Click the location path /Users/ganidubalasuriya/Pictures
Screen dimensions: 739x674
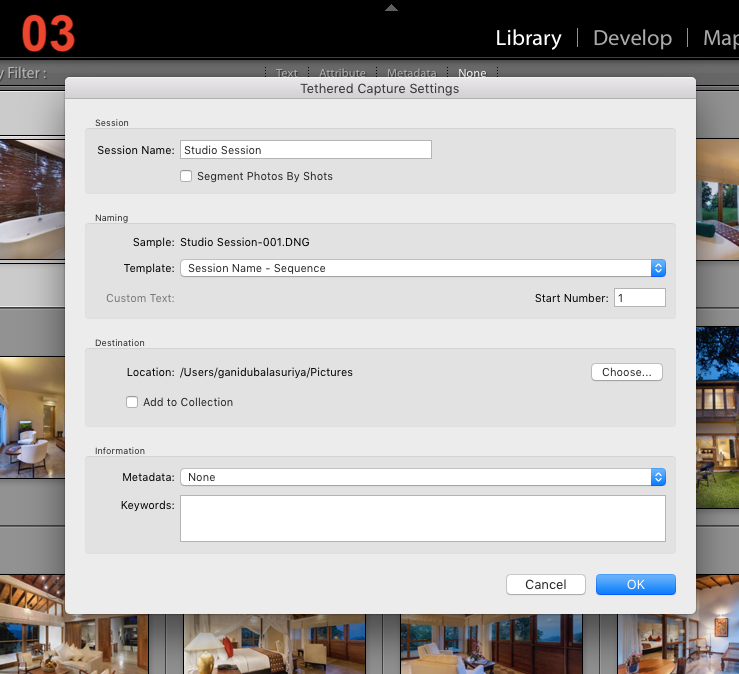pyautogui.click(x=266, y=372)
